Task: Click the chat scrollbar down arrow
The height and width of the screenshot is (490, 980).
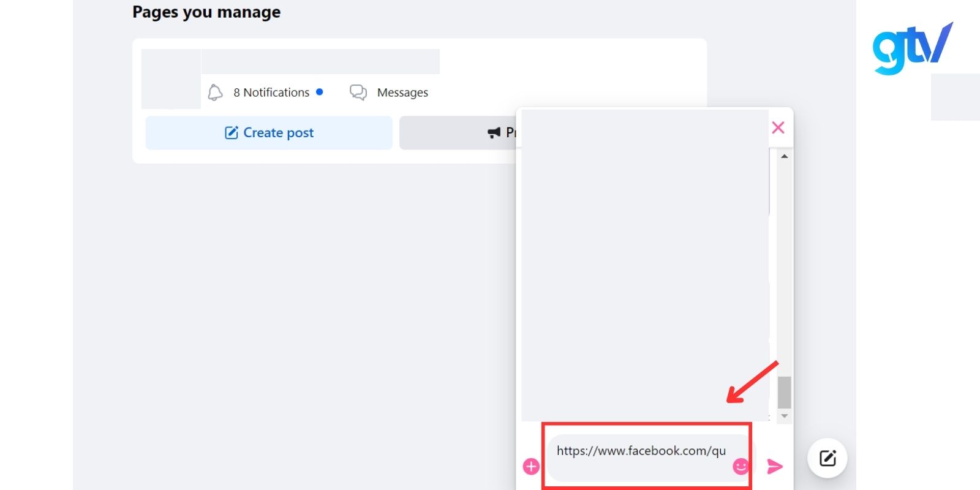Action: [x=784, y=416]
